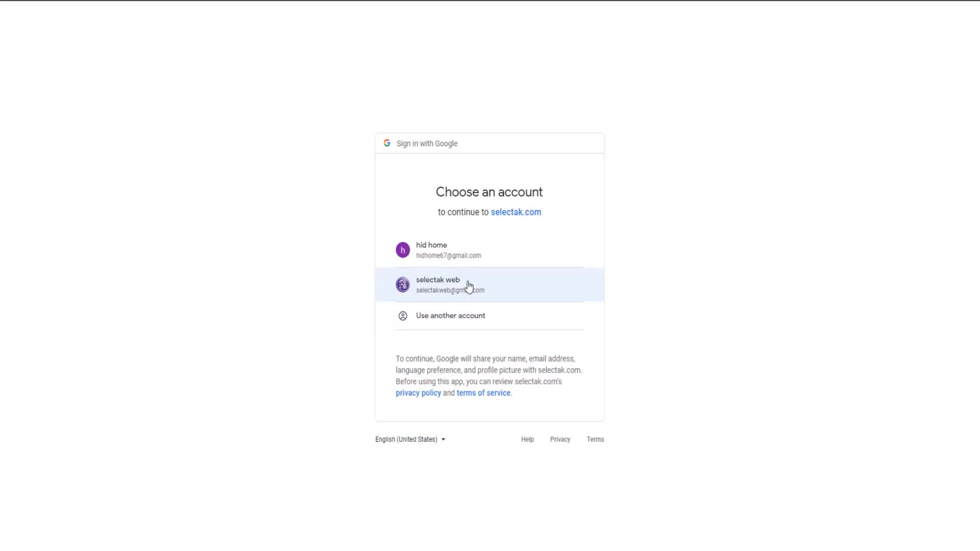Click the Choose an account heading
This screenshot has width=980, height=551.
click(489, 192)
